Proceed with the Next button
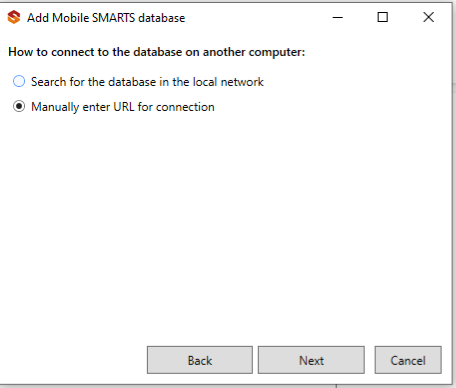The image size is (456, 388). pyautogui.click(x=311, y=360)
